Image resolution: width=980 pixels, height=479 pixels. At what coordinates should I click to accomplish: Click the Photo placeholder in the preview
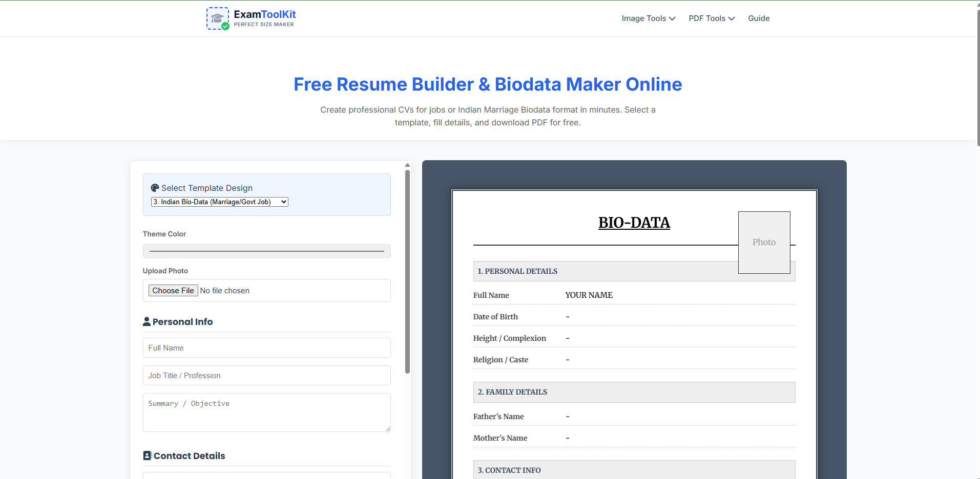[764, 242]
